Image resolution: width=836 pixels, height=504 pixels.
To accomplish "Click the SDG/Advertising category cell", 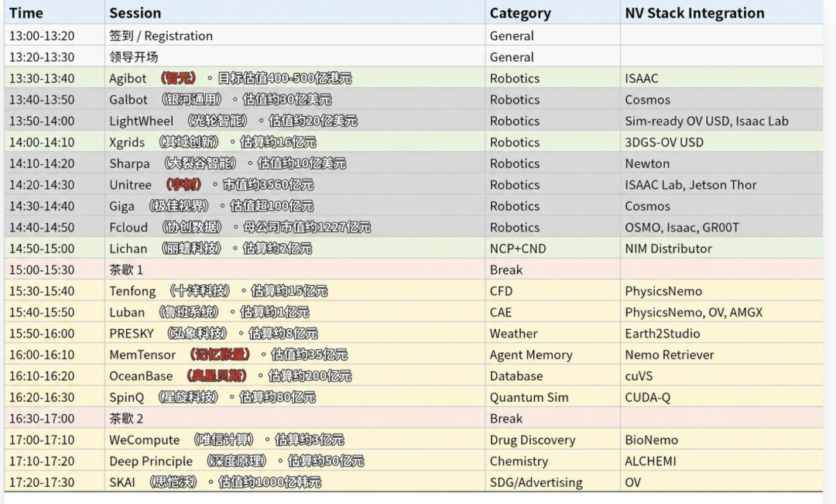I will point(553,482).
